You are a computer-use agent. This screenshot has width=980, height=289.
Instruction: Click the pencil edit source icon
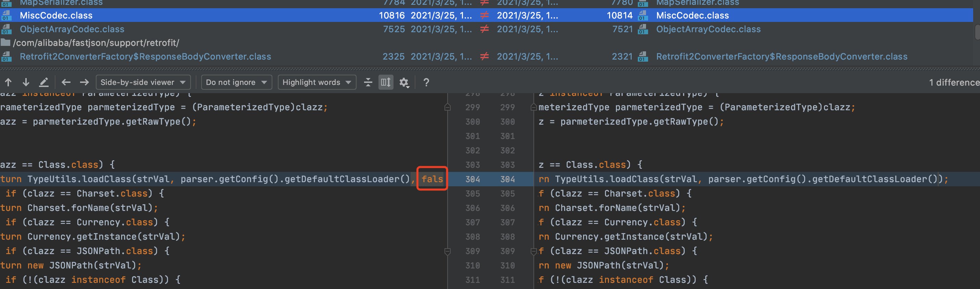pyautogui.click(x=44, y=82)
